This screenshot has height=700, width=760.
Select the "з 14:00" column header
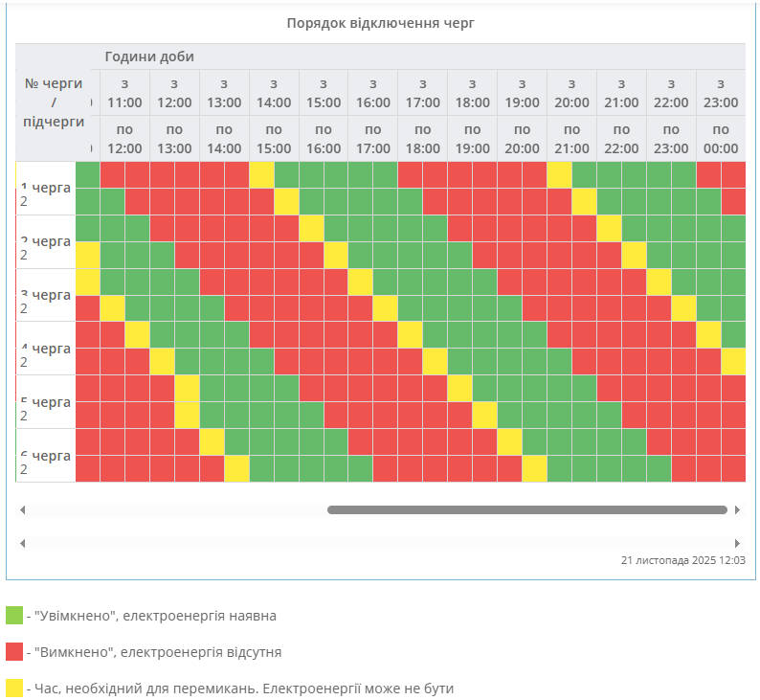coord(274,93)
